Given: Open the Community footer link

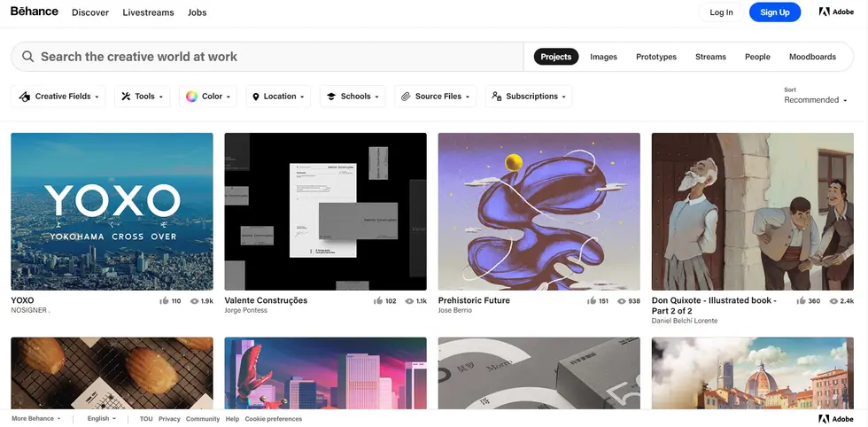Looking at the screenshot, I should coord(203,419).
